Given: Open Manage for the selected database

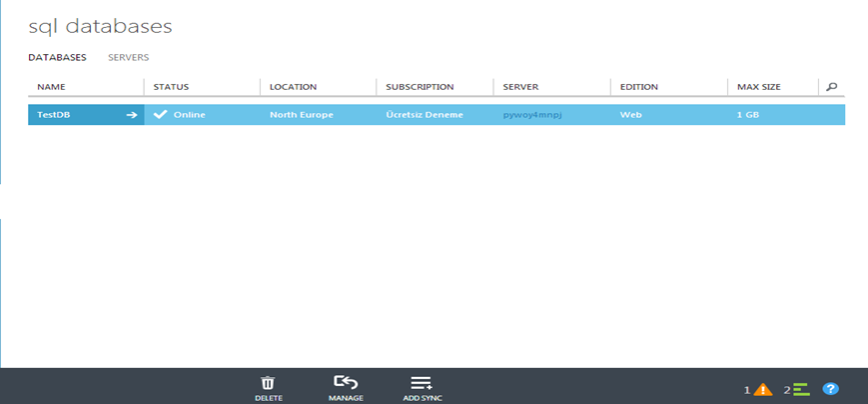Looking at the screenshot, I should 346,388.
